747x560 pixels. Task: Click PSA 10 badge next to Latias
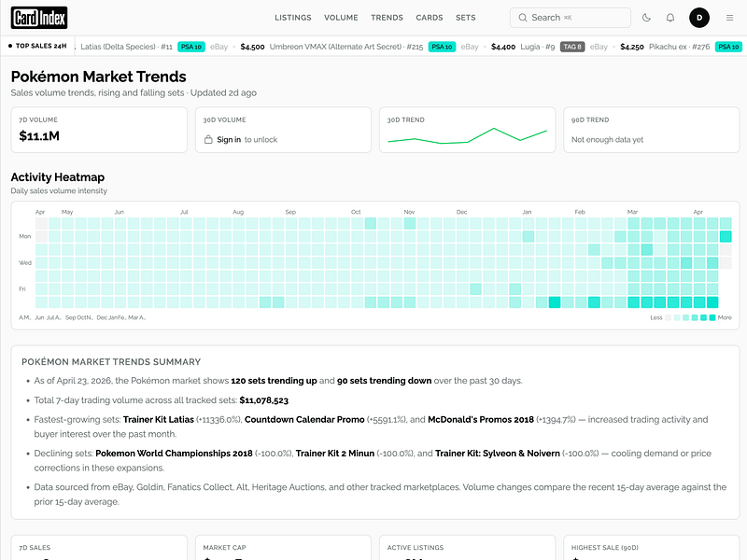[191, 47]
